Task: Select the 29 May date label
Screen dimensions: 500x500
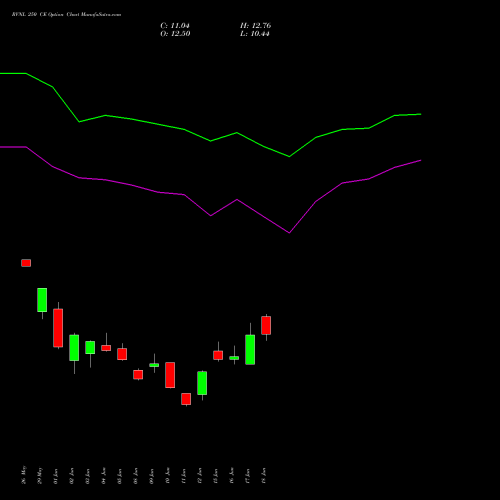Action: [40, 475]
